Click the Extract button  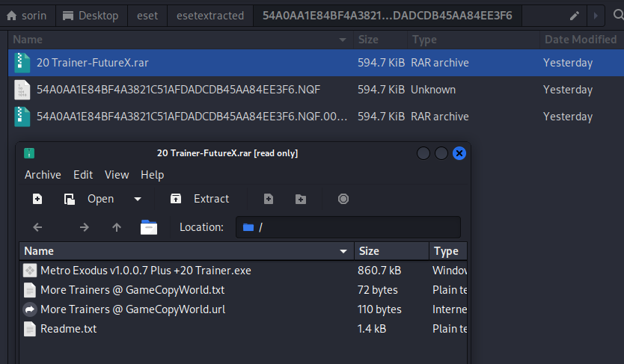pos(201,199)
